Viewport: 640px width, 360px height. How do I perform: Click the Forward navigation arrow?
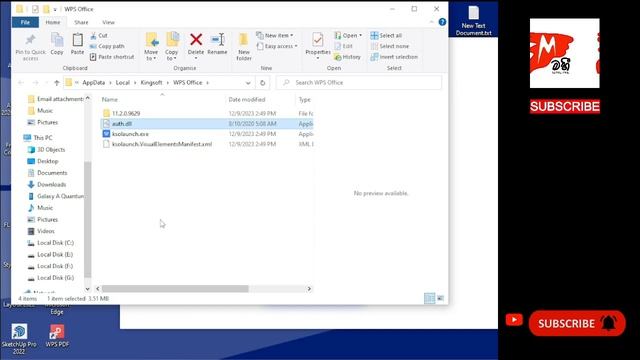36,83
